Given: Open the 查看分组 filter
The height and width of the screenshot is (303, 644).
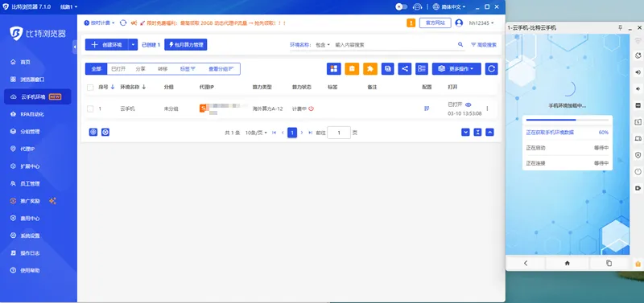Looking at the screenshot, I should point(221,69).
